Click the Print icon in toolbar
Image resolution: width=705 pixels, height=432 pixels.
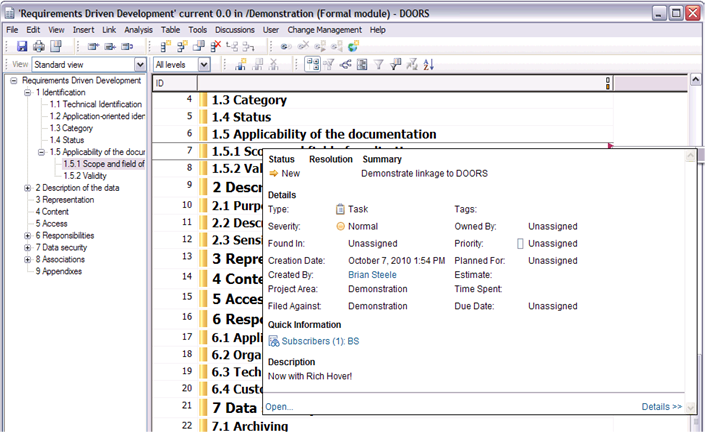pyautogui.click(x=39, y=46)
